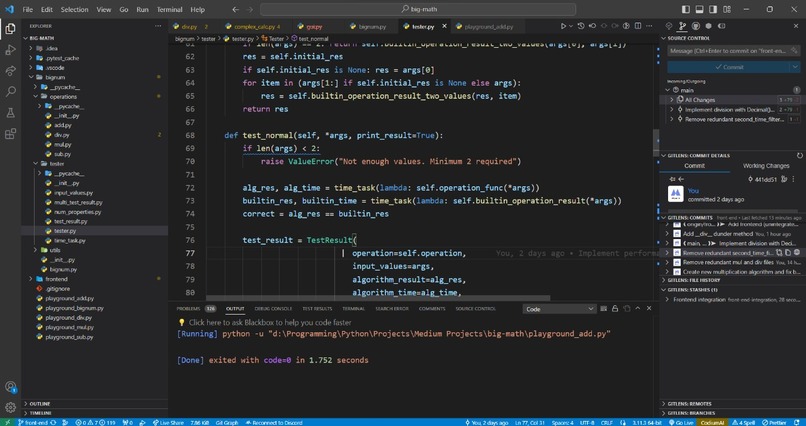
Task: Expand the .idea folder
Action: pos(97,48)
